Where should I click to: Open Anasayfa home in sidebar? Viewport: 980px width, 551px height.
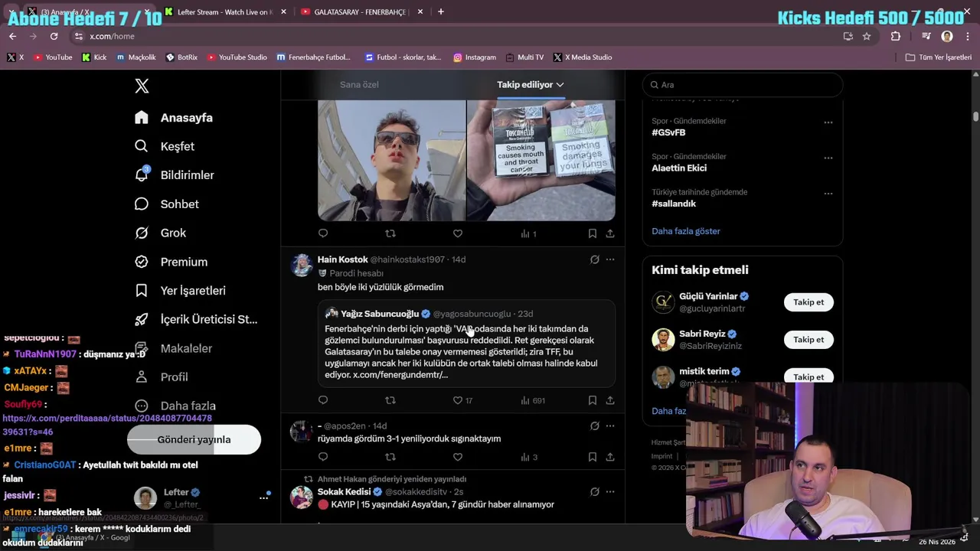pos(174,118)
